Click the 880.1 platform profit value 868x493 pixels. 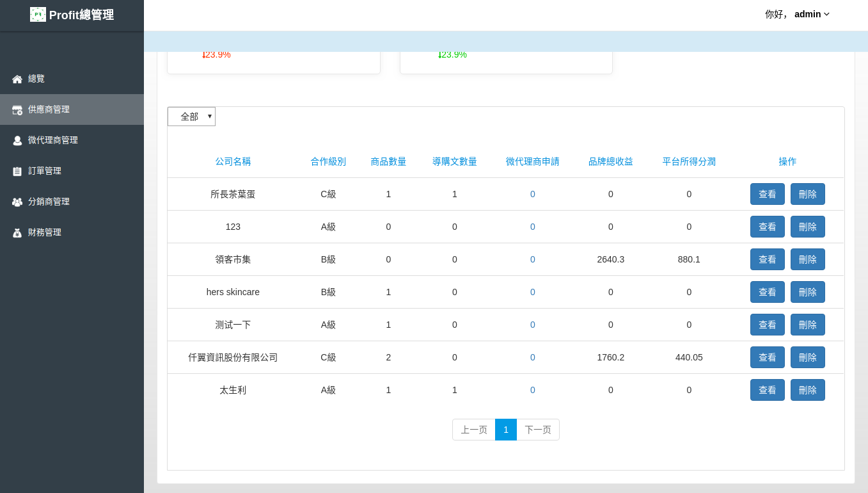point(689,259)
